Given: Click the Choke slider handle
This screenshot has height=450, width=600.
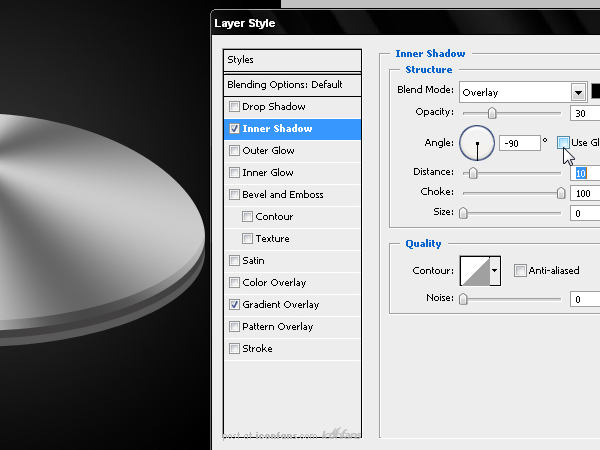Looking at the screenshot, I should tap(561, 193).
